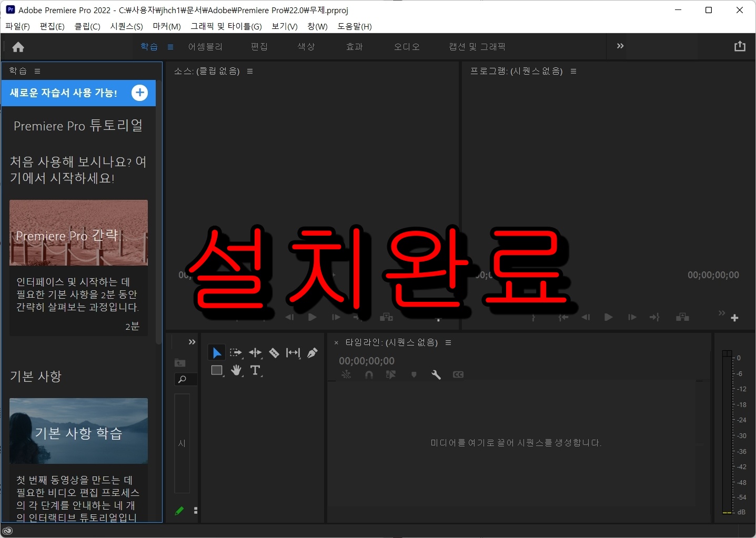Reveal overflow workspaces with double-chevron
756x538 pixels.
620,46
